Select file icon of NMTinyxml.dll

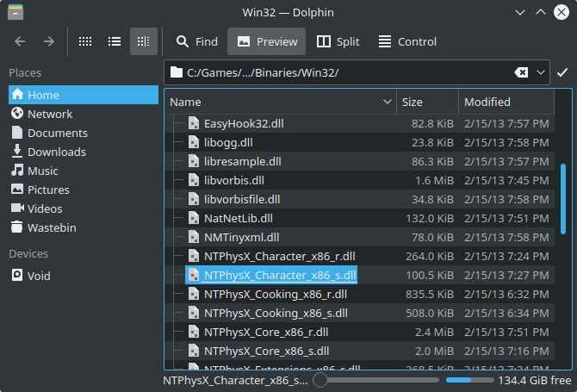click(194, 237)
